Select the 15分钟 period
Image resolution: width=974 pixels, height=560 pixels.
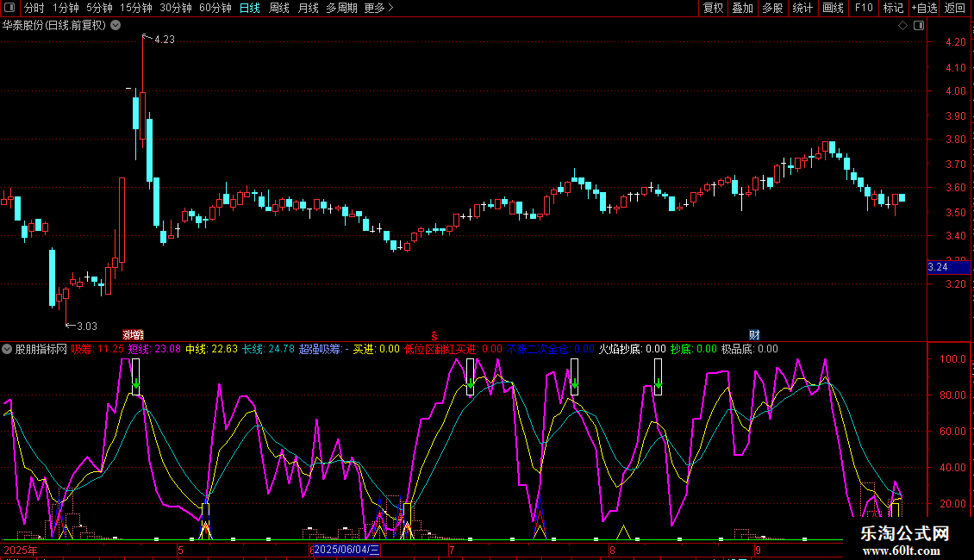136,8
